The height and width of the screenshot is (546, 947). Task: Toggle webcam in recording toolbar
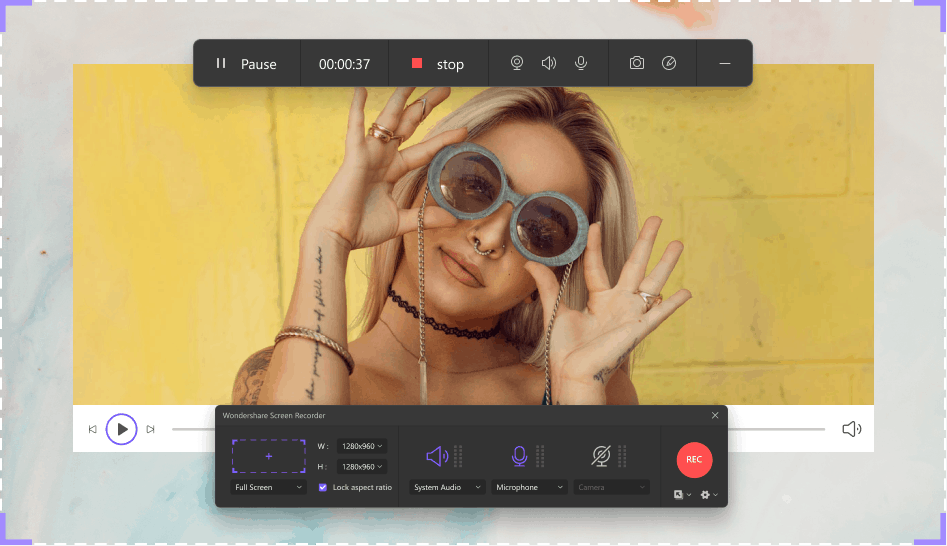tap(517, 63)
